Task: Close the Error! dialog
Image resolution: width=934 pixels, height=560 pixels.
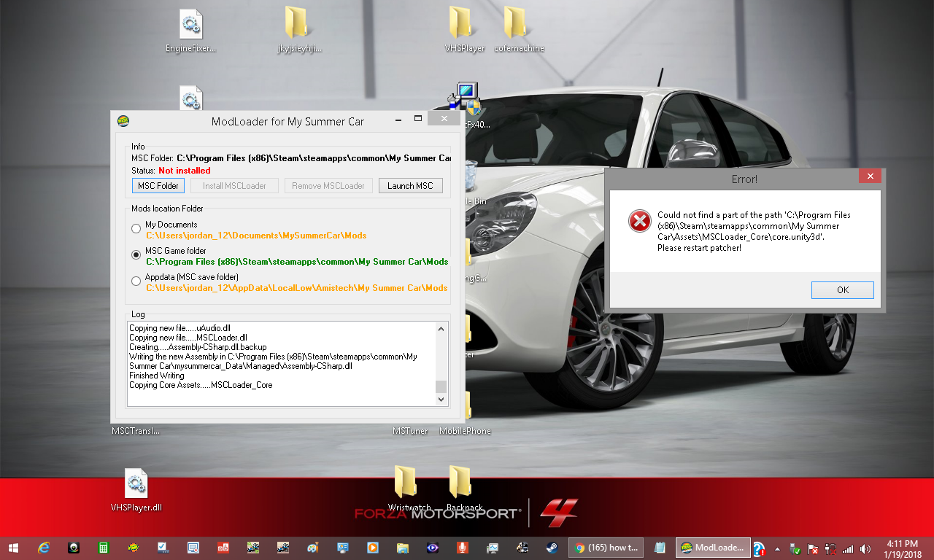Action: pos(869,176)
